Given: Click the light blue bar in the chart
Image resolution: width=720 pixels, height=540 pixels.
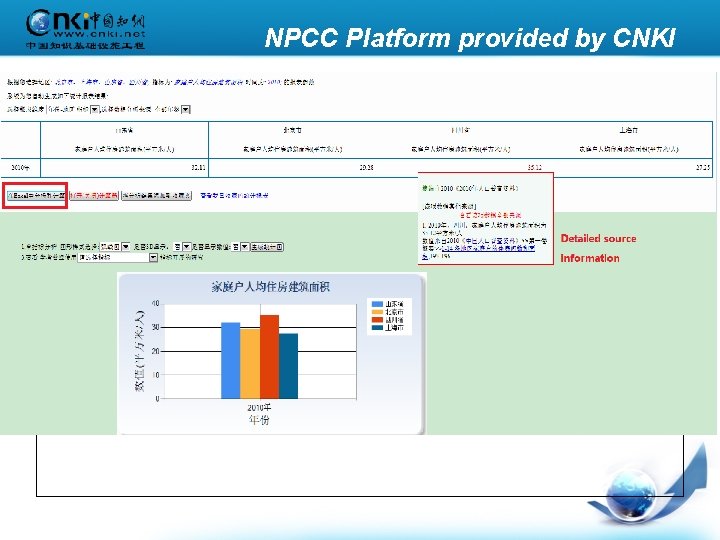Looking at the screenshot, I should point(231,360).
